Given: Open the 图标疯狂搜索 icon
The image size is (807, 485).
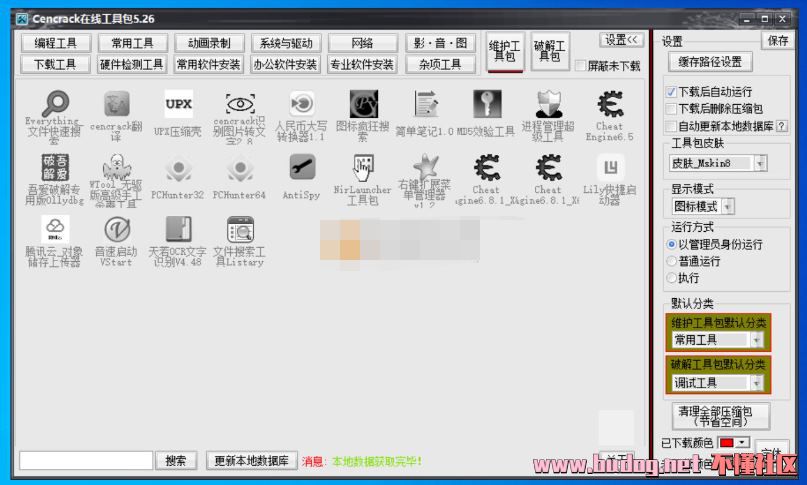Looking at the screenshot, I should 363,104.
